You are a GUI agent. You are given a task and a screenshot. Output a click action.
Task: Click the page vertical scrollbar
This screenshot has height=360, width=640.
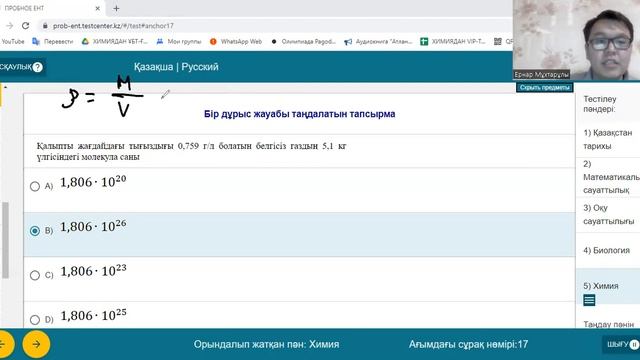(5, 240)
